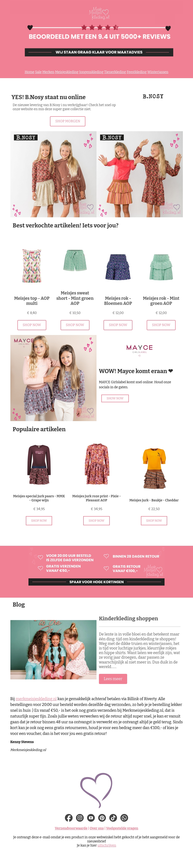This screenshot has height=868, width=193.
Task: Open the Facebook social icon
Action: click(69, 817)
